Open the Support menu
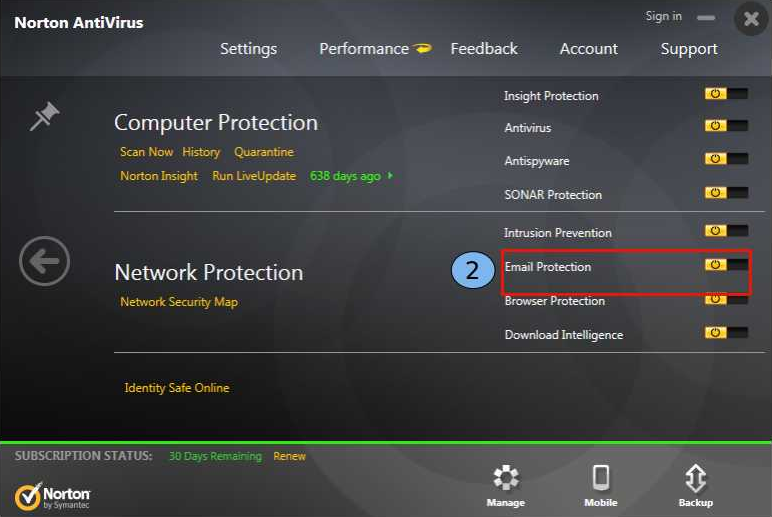Screen dimensions: 772x517 tap(689, 49)
